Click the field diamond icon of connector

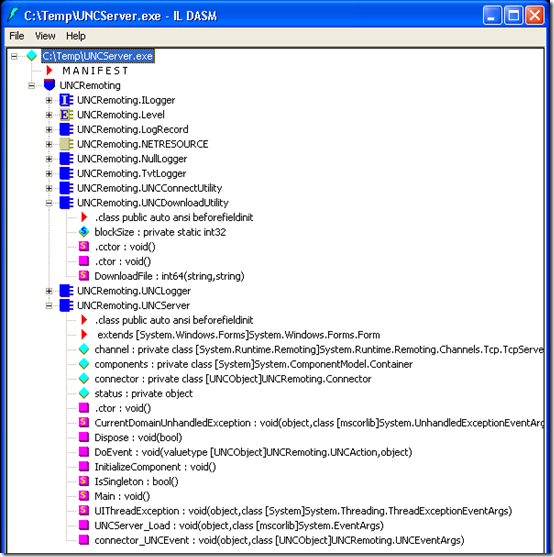84,379
